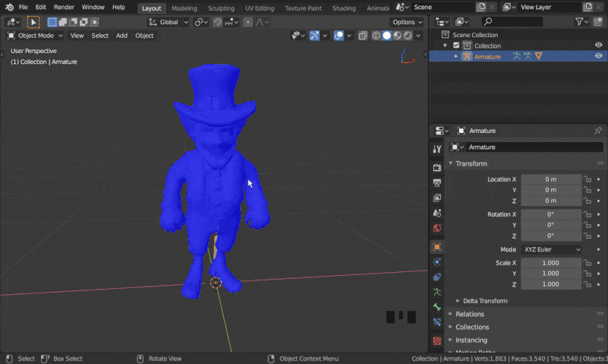The width and height of the screenshot is (608, 364).
Task: Switch to the Sculpting workspace tab
Action: [x=221, y=8]
